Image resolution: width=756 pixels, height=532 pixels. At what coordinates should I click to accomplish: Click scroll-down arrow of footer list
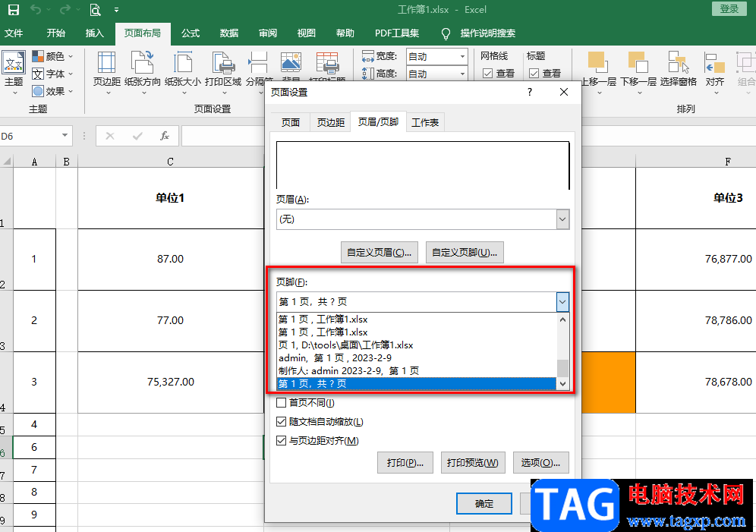click(x=562, y=383)
